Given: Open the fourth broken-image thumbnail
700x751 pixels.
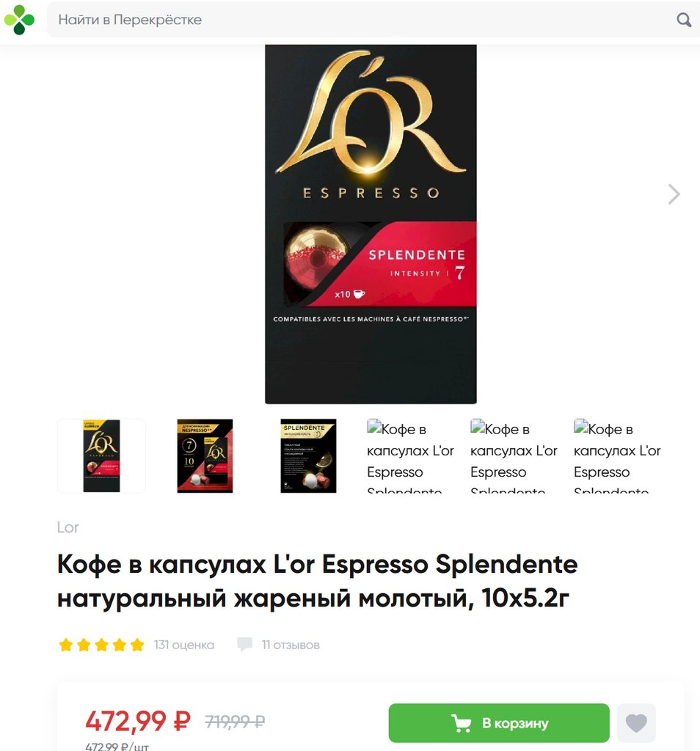Looking at the screenshot, I should point(411,455).
